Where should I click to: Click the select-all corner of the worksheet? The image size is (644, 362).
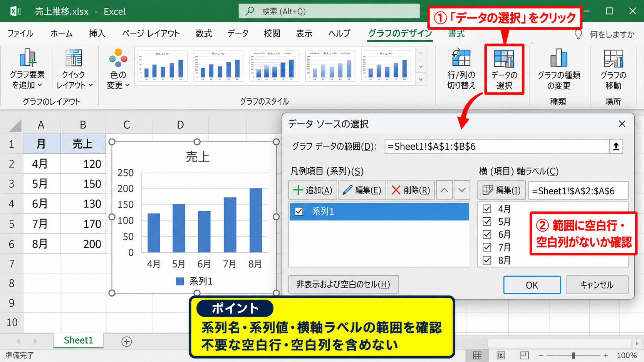pos(15,125)
